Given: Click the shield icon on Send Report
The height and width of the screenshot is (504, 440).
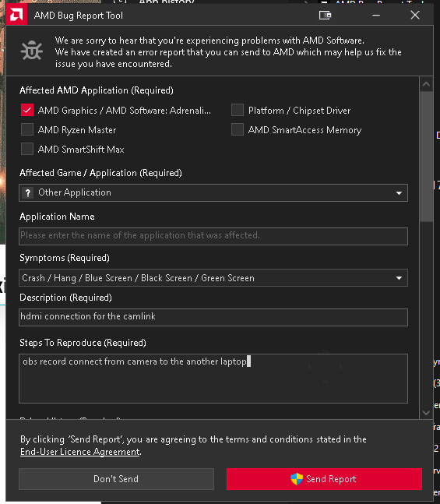Looking at the screenshot, I should tap(297, 479).
